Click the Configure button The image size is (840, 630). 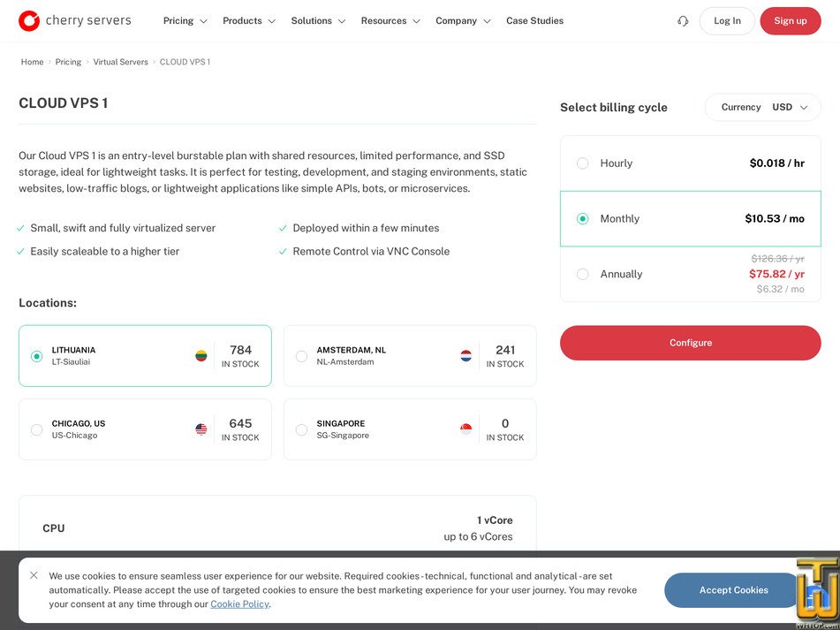(x=690, y=343)
